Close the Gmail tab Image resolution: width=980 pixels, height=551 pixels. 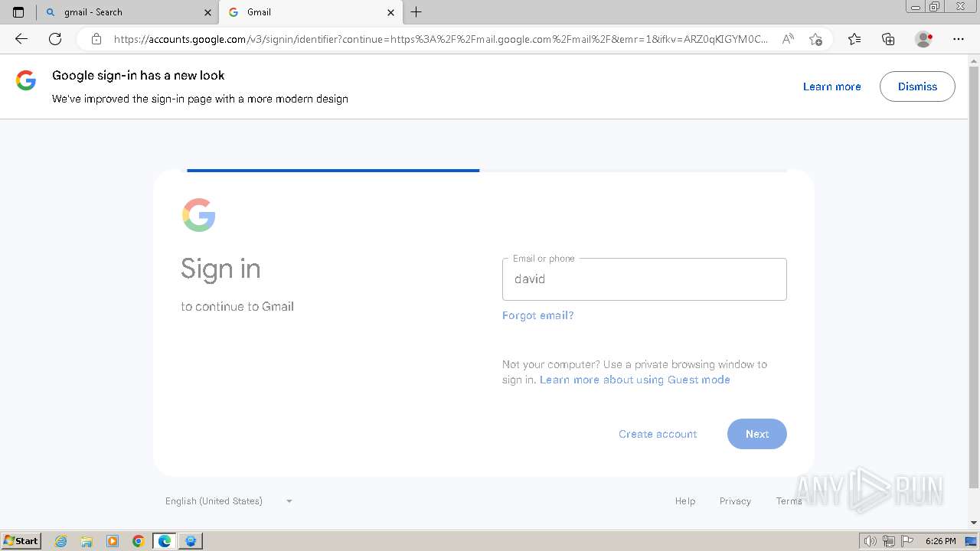click(390, 12)
